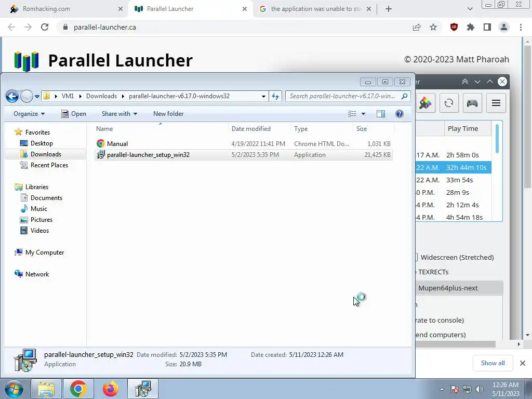
Task: Bookmark this page with the star icon
Action: pos(433,27)
